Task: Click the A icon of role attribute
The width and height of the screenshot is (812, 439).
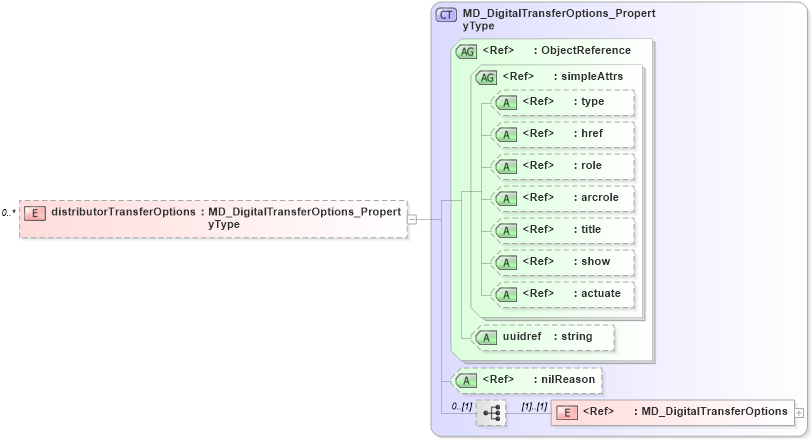Action: (x=506, y=167)
